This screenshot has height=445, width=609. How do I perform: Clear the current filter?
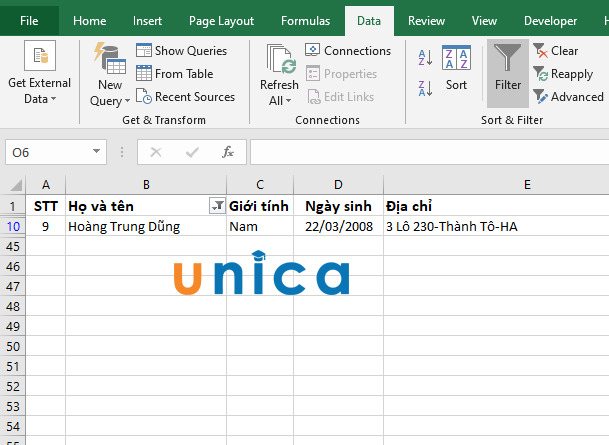[555, 50]
